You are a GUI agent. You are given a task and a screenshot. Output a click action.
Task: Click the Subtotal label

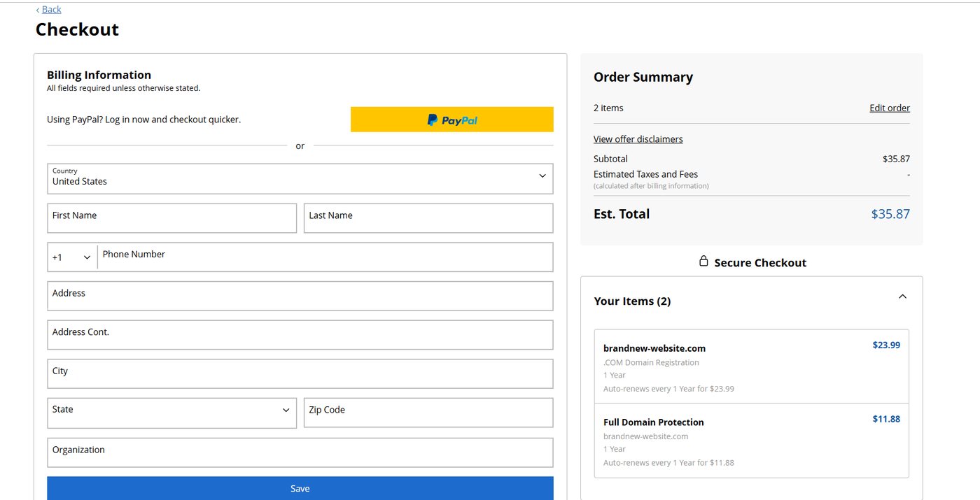pyautogui.click(x=610, y=159)
